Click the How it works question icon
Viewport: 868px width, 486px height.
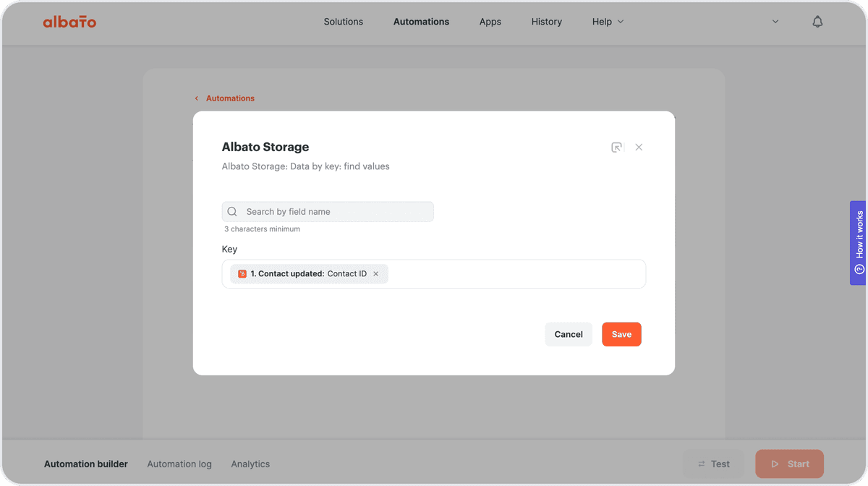pos(859,269)
